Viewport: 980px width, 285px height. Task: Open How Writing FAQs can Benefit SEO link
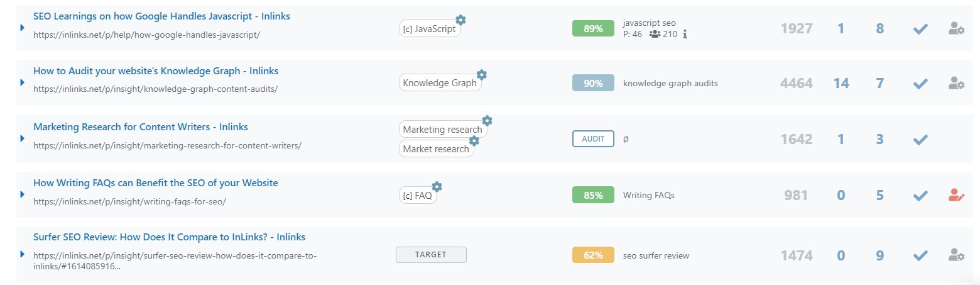point(156,183)
